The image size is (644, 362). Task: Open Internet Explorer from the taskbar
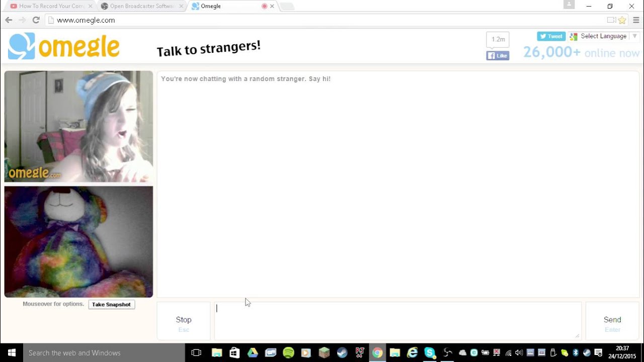pyautogui.click(x=412, y=352)
